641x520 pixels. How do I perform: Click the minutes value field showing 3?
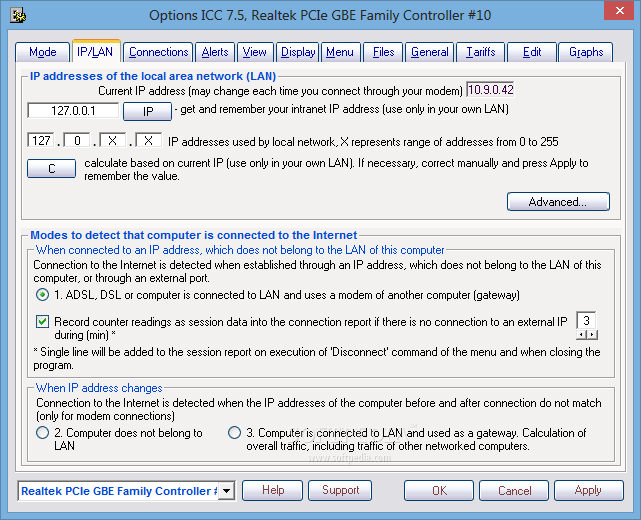pos(586,321)
